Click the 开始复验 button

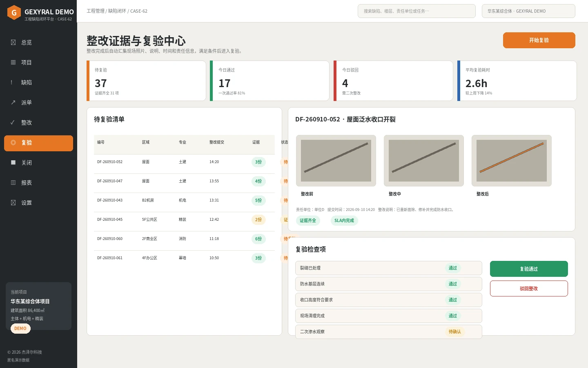point(539,40)
